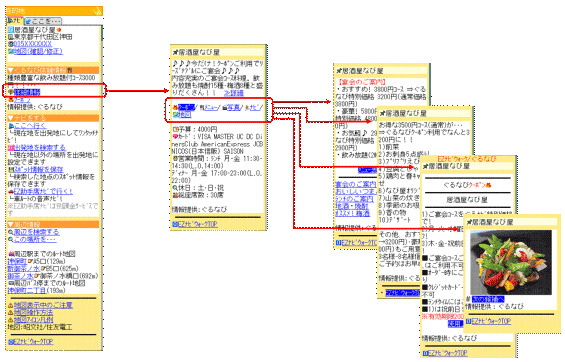Click the pink icon beside 出発地を検索する
565x362 pixels.
10,148
